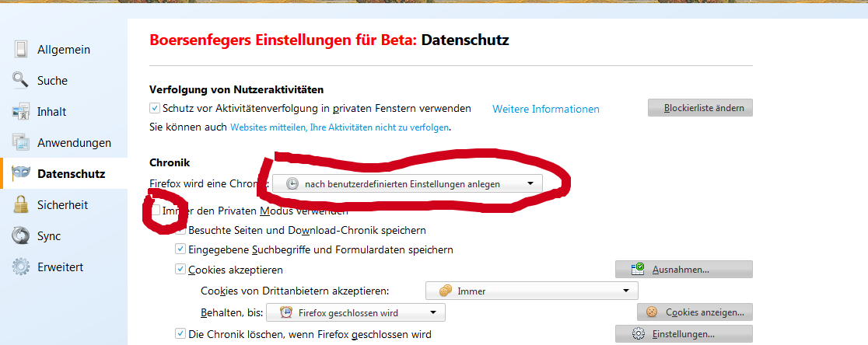
Task: Switch to the Suche settings category
Action: click(64, 80)
